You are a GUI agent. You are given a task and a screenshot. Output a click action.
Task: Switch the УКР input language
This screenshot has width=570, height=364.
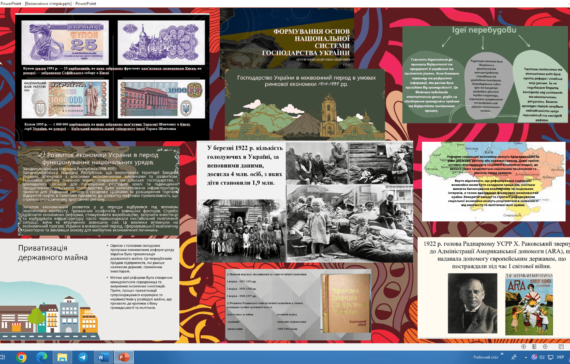(560, 357)
